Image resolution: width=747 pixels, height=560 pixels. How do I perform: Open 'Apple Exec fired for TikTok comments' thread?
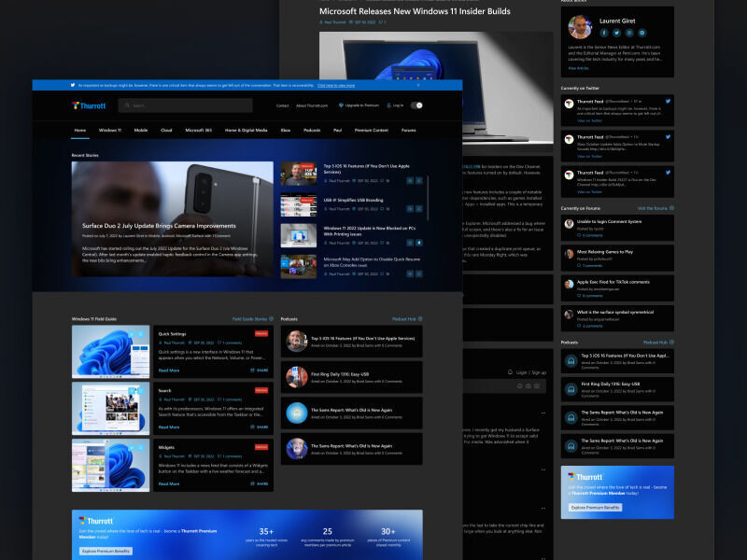(x=613, y=282)
